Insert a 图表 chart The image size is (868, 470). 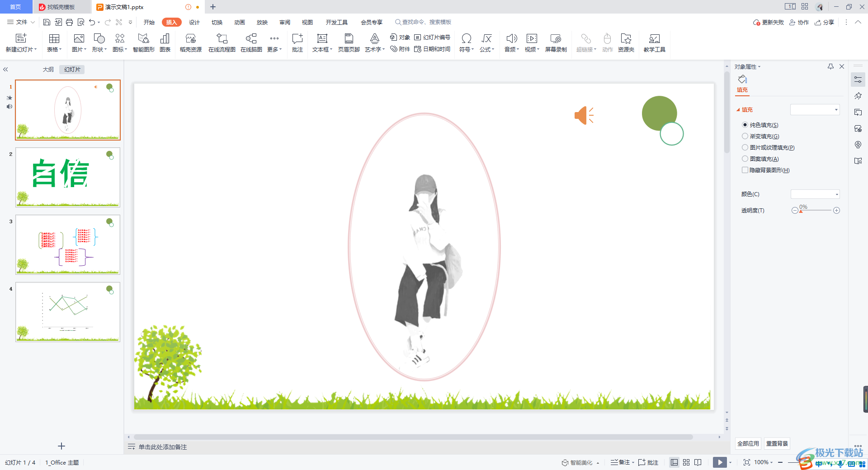click(x=165, y=43)
